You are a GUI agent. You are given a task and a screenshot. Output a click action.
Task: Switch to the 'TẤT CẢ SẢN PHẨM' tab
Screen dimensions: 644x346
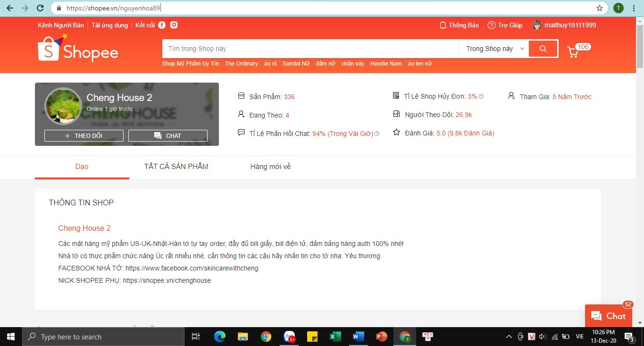click(x=176, y=167)
